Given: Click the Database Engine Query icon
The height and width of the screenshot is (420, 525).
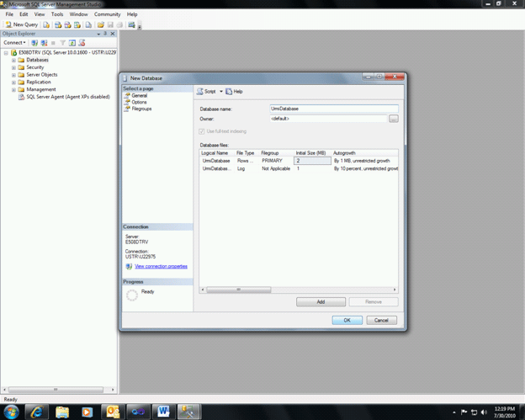Looking at the screenshot, I should 46,24.
